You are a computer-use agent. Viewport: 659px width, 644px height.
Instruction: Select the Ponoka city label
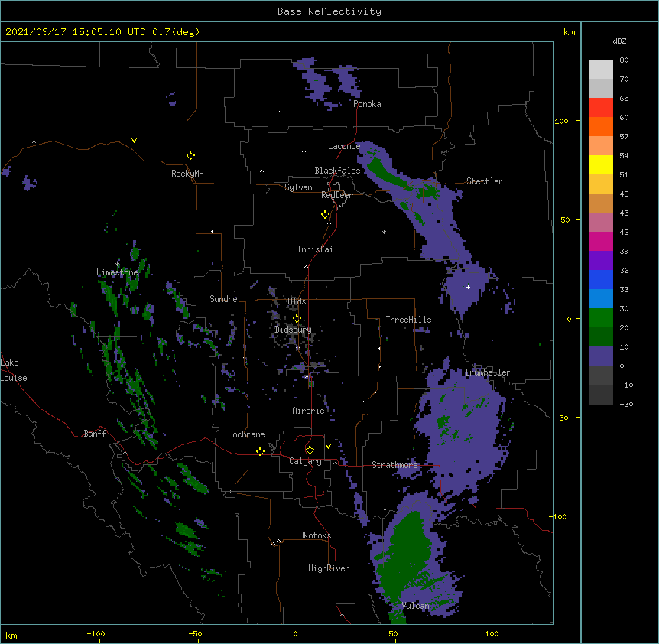tap(367, 104)
